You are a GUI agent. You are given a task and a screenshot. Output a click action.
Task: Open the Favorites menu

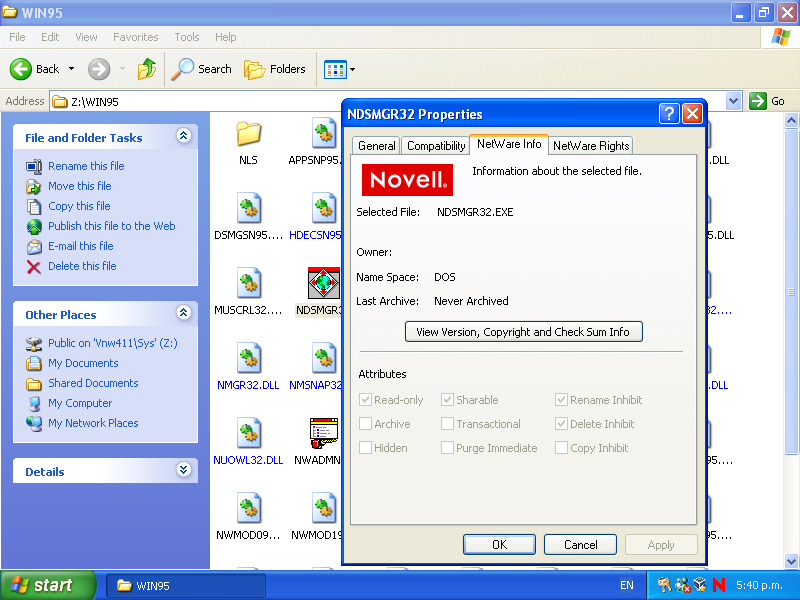pos(136,37)
